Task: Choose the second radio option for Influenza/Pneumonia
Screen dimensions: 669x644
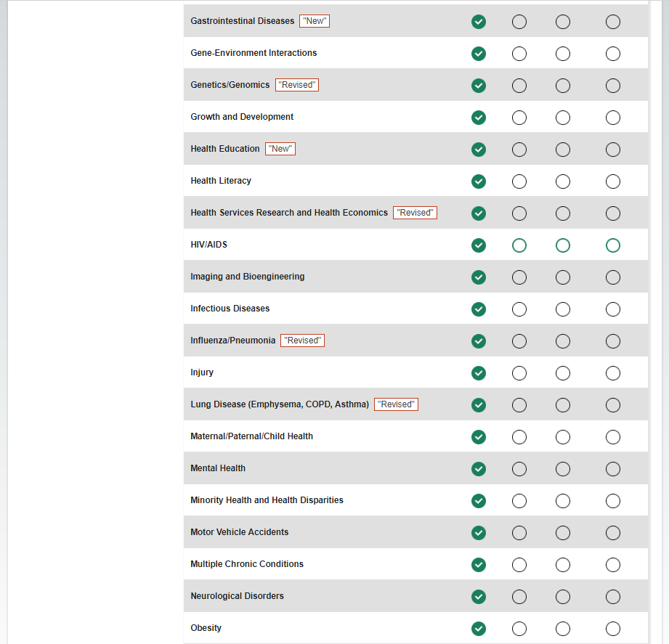Action: (x=519, y=341)
